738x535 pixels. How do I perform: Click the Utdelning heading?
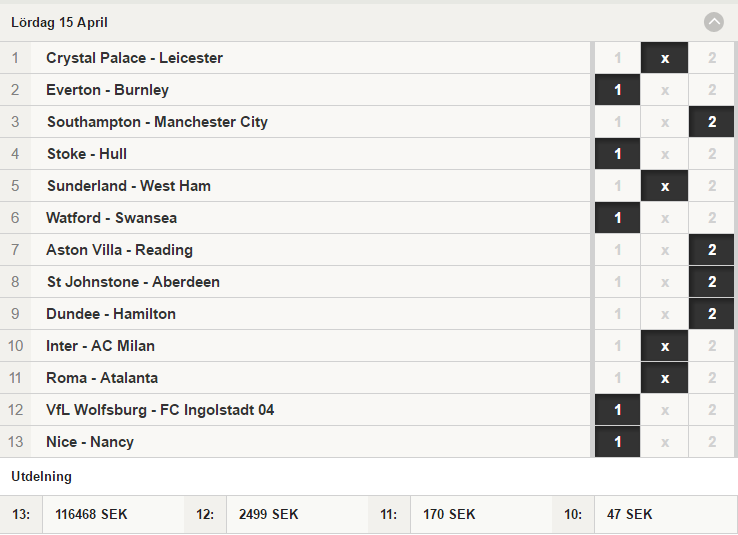[x=41, y=477]
